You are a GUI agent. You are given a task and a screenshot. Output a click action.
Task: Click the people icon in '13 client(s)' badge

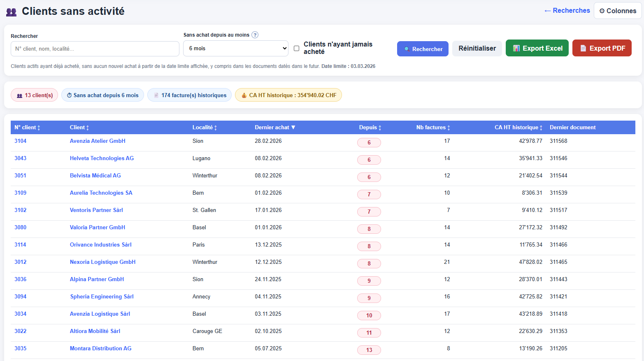pos(19,95)
